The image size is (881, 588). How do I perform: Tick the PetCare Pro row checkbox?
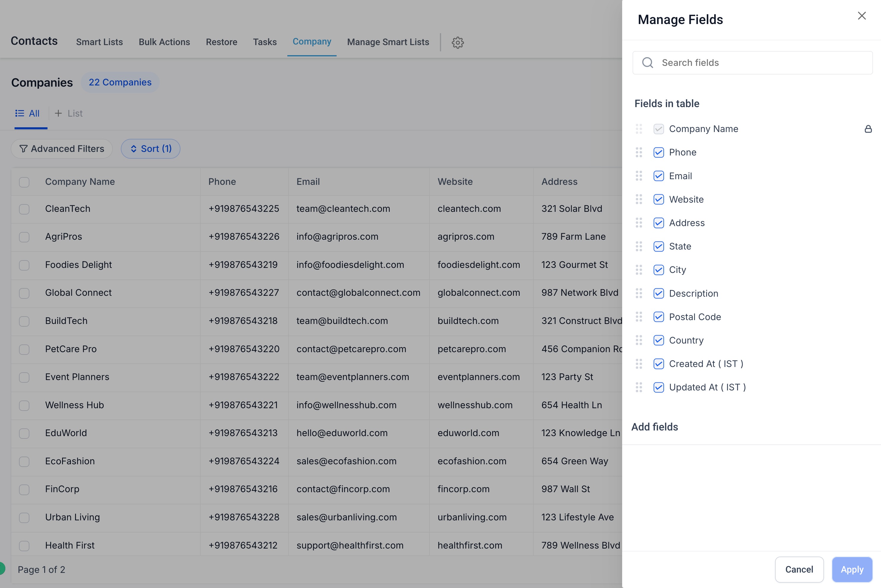24,349
